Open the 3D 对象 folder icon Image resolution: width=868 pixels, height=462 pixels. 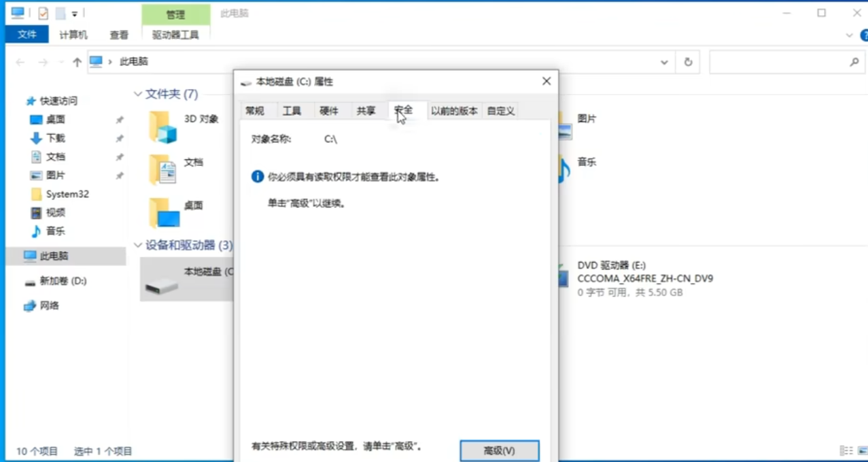(162, 127)
